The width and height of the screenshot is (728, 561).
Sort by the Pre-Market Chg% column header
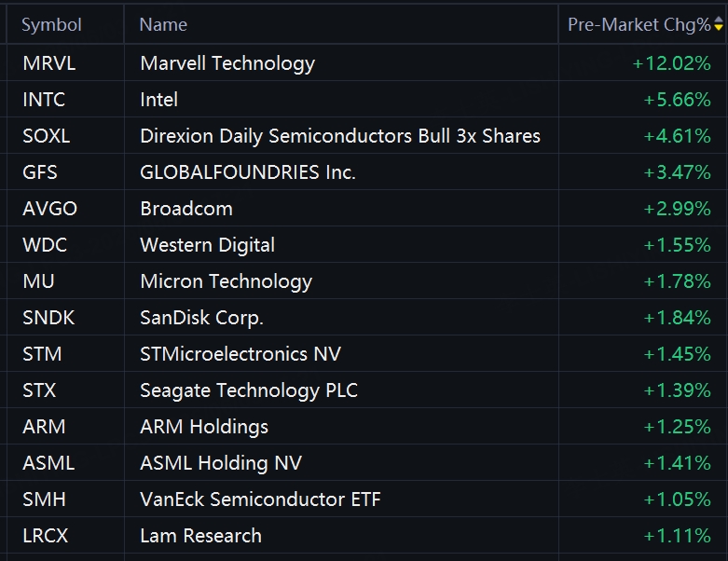point(639,24)
